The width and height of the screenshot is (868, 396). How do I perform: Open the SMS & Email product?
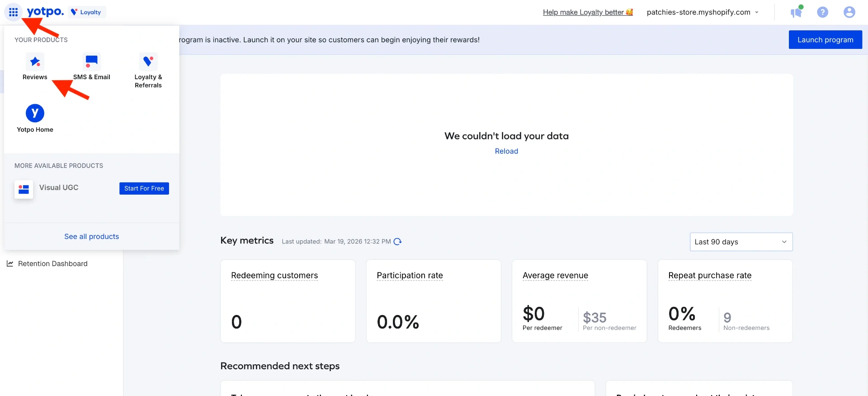tap(92, 67)
